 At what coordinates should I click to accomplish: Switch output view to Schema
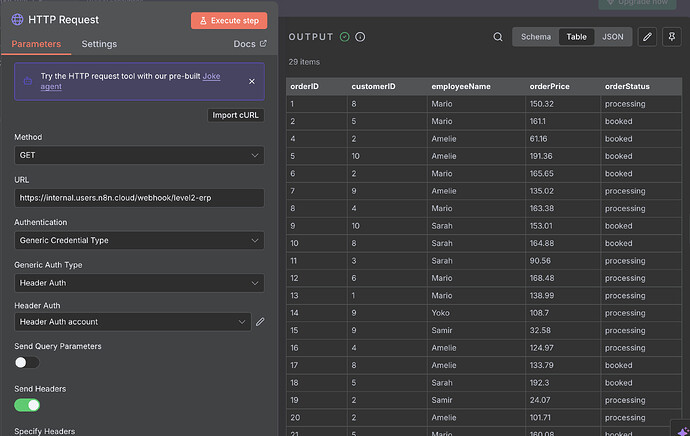coord(536,37)
